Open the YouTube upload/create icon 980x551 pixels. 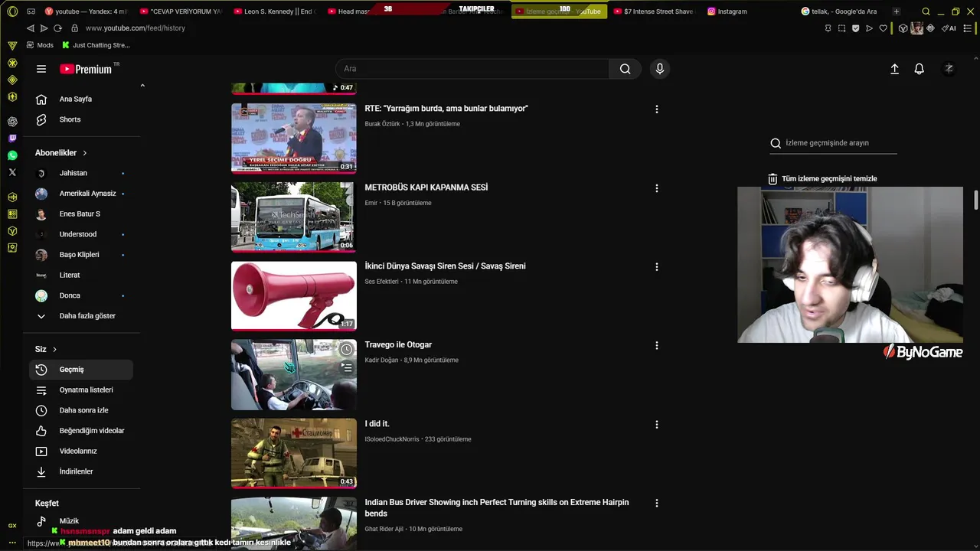(894, 69)
